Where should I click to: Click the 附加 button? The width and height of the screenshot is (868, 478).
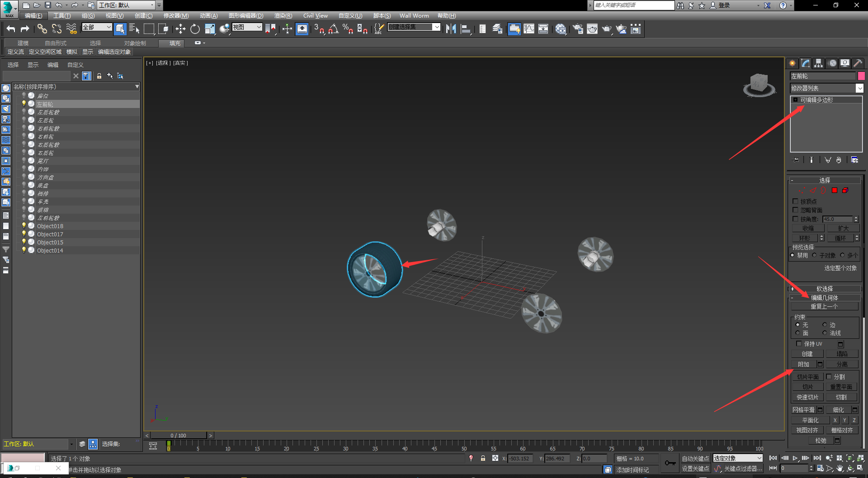coord(803,365)
